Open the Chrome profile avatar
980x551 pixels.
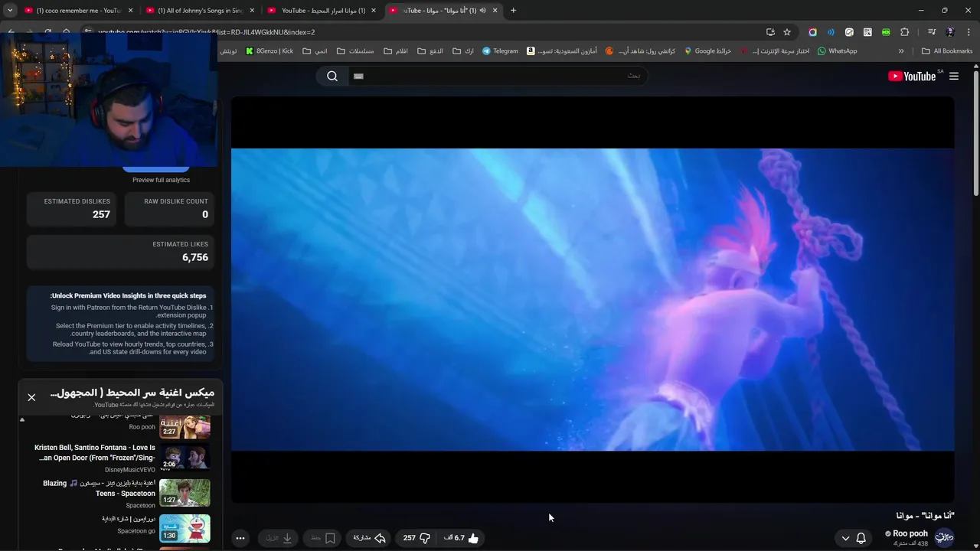click(x=950, y=32)
